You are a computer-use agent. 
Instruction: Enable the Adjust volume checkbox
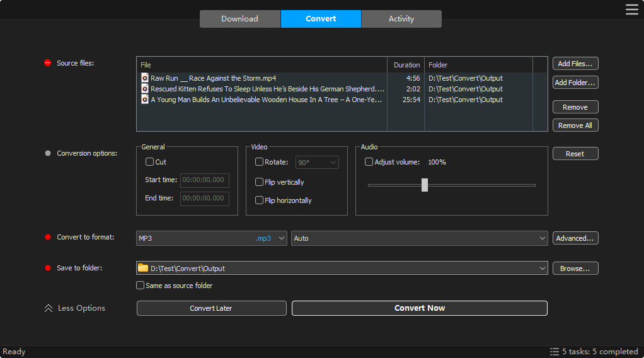[x=369, y=162]
